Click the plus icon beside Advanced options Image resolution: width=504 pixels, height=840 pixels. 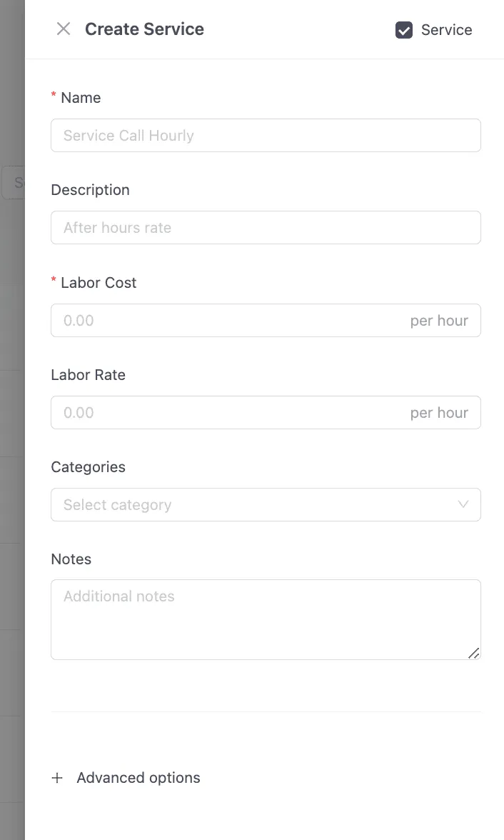point(58,778)
